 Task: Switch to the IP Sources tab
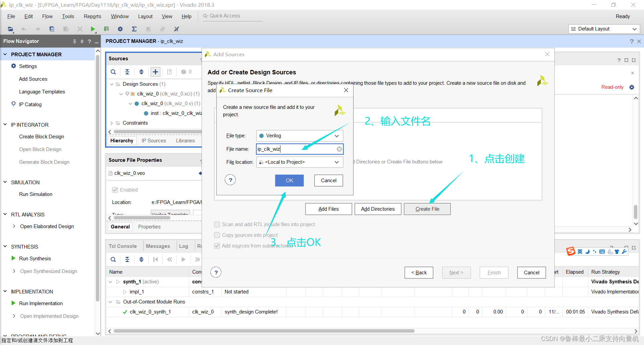point(154,141)
